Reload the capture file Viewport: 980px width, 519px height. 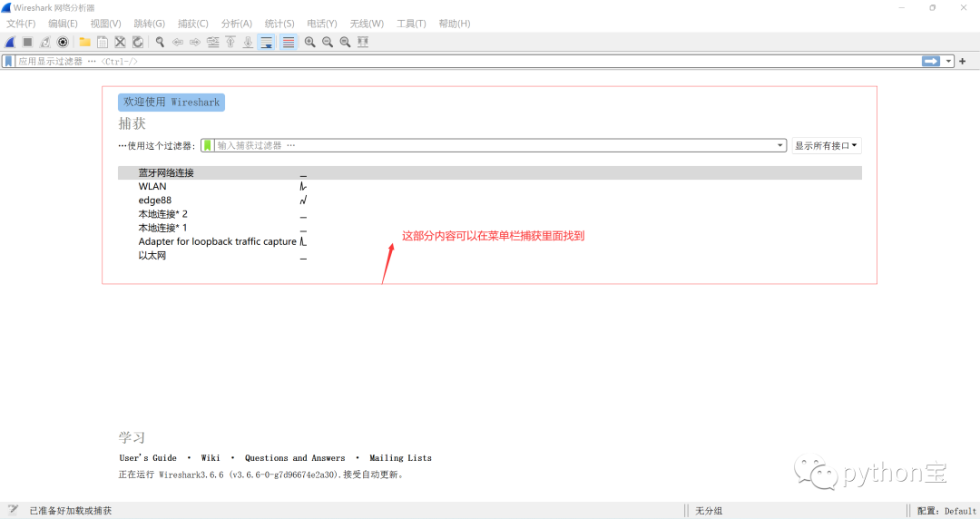(x=138, y=42)
